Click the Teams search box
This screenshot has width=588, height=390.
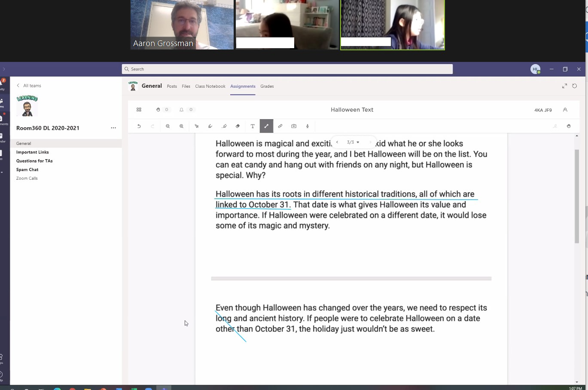point(287,69)
